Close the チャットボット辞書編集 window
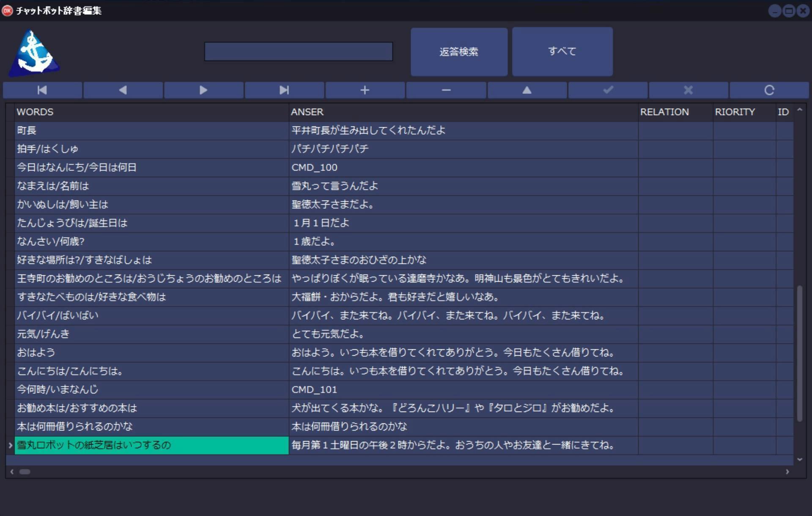The height and width of the screenshot is (516, 812). pyautogui.click(x=803, y=11)
